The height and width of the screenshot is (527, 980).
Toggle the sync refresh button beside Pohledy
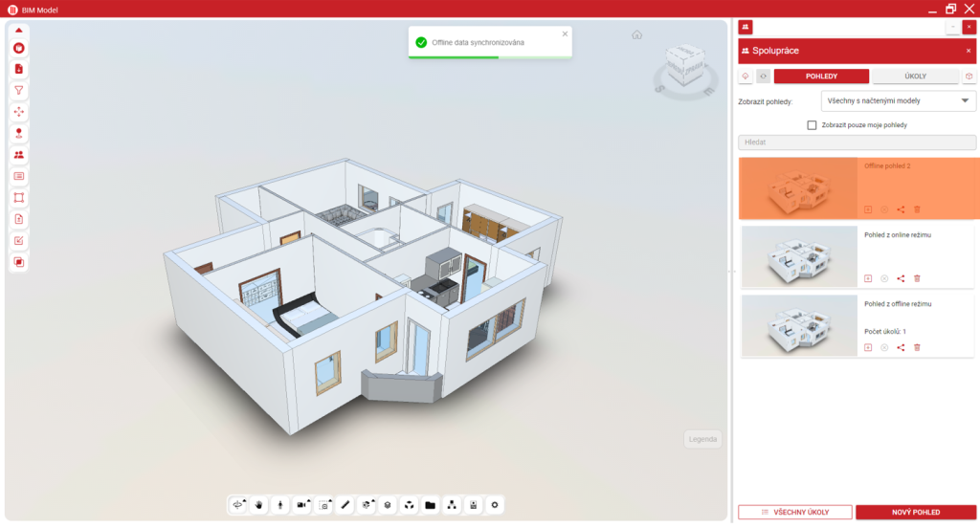tap(763, 77)
